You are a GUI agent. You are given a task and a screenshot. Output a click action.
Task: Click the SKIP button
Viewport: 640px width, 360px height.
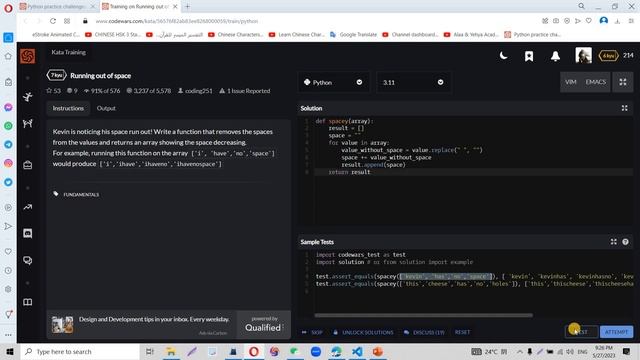click(x=312, y=332)
